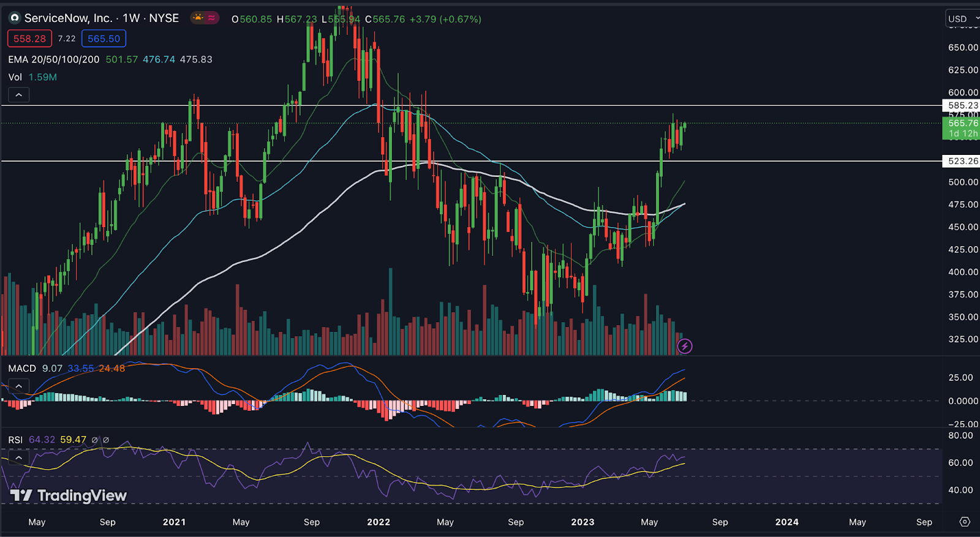The width and height of the screenshot is (980, 537).
Task: Open the USD currency dropdown
Action: click(962, 19)
